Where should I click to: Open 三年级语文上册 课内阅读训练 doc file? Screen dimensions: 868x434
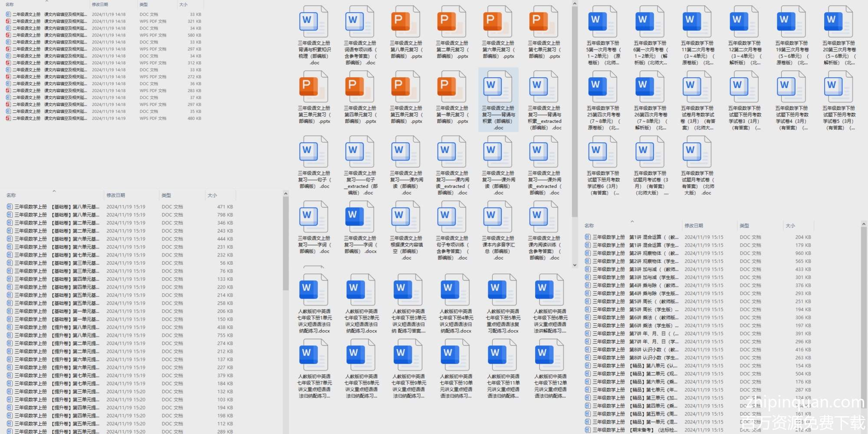pos(544,218)
